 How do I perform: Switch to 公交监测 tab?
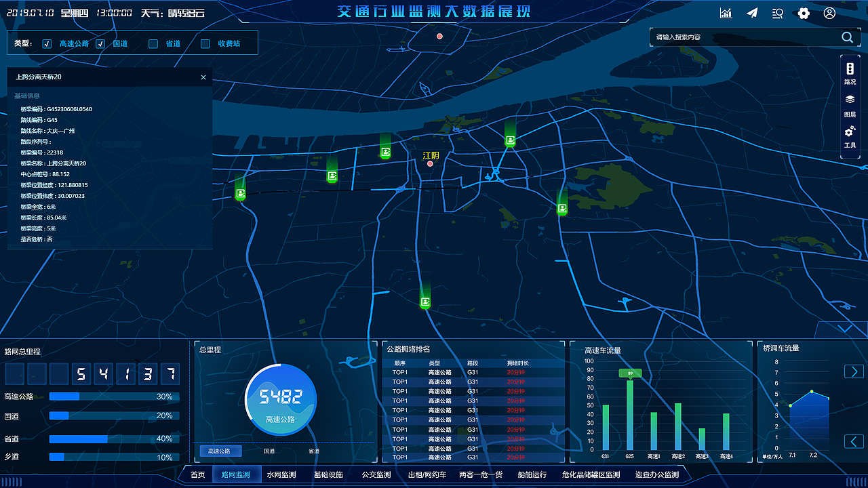[376, 474]
